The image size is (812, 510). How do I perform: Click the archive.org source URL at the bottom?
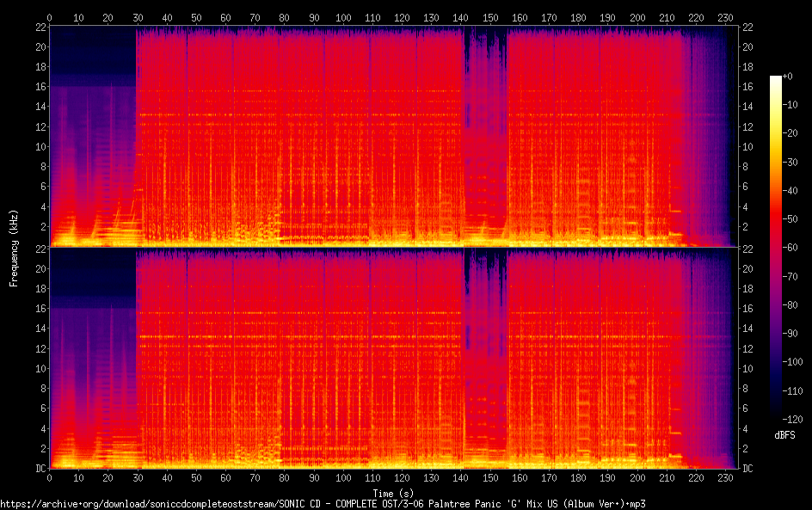(x=323, y=503)
